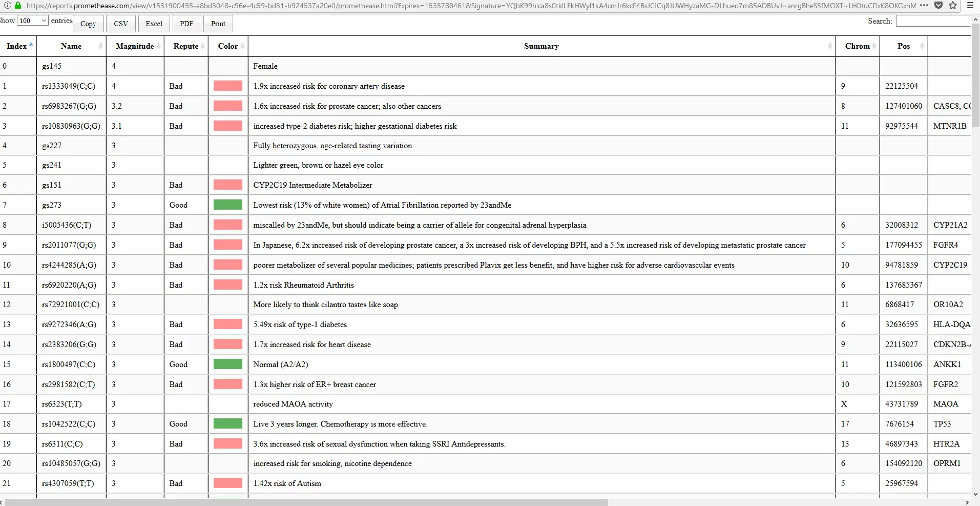The width and height of the screenshot is (980, 506).
Task: Select rs10485057(G;G) name cell
Action: click(x=71, y=463)
